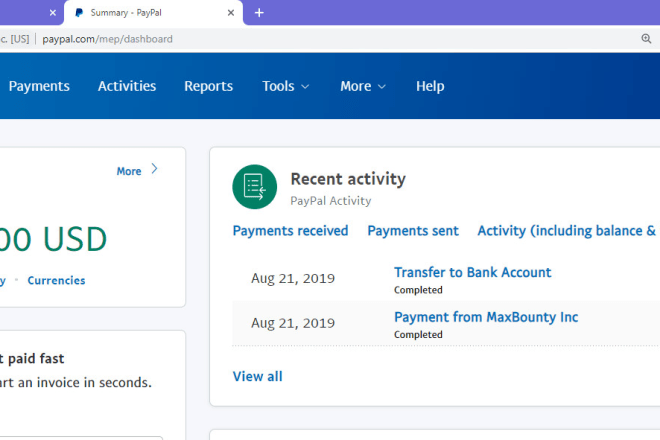Open a new browser tab
Screen dimensions: 660x440
(x=259, y=13)
